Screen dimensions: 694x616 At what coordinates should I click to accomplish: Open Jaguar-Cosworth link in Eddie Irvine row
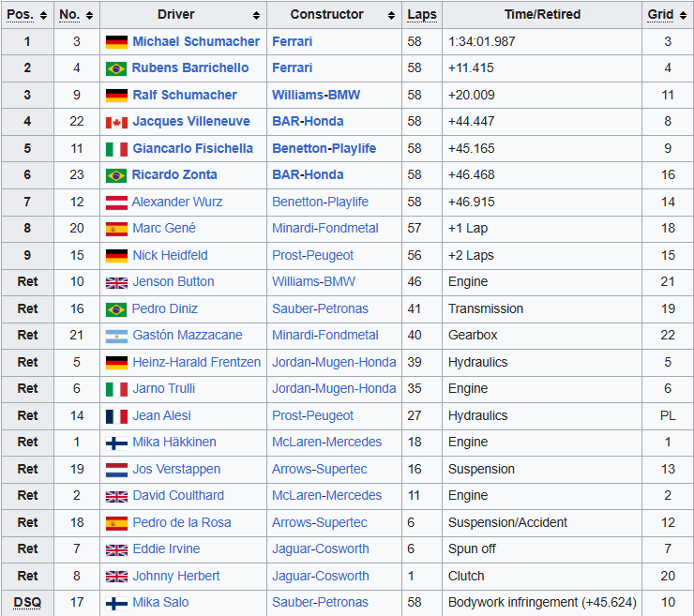pos(321,549)
